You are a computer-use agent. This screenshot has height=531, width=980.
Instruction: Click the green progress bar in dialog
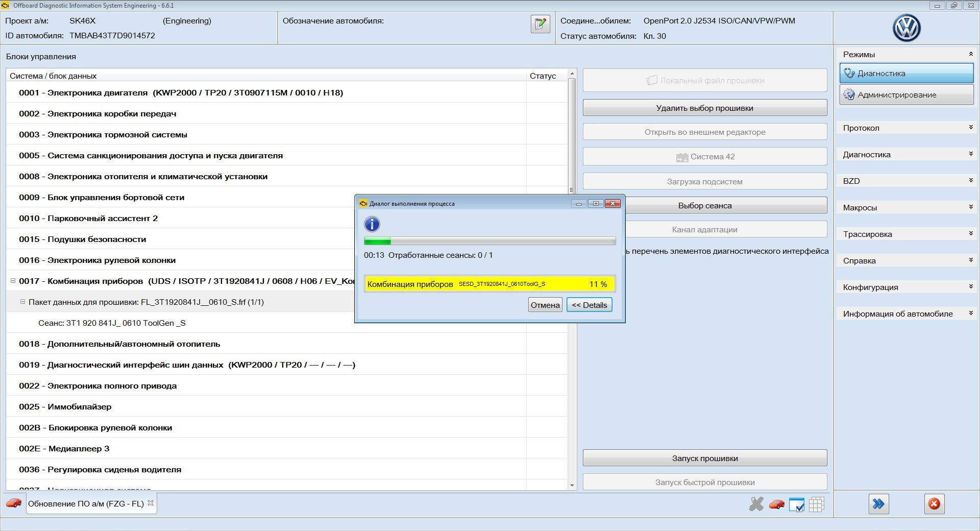[x=490, y=241]
